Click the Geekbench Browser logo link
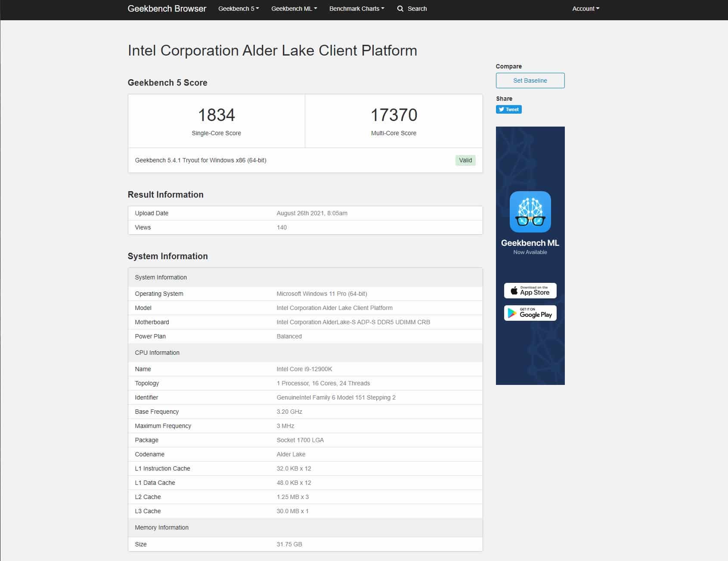The width and height of the screenshot is (728, 561). 167,9
